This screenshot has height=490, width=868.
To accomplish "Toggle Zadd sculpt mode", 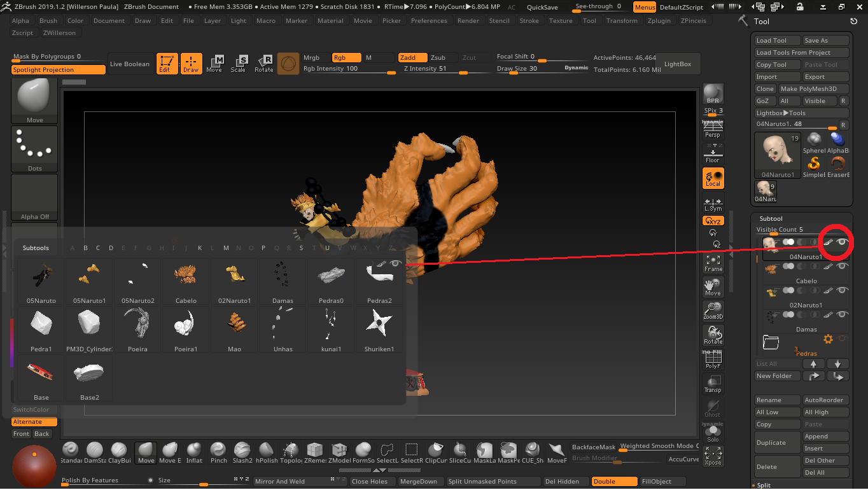I will pyautogui.click(x=412, y=57).
